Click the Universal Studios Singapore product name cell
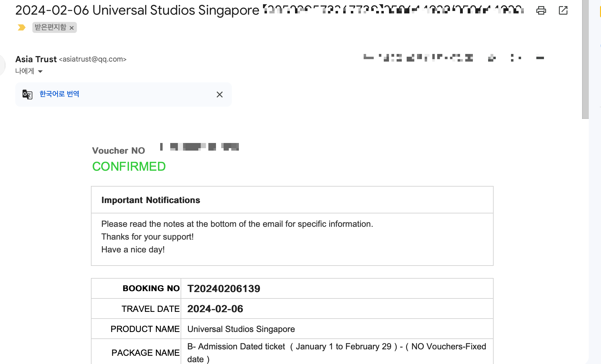The width and height of the screenshot is (601, 364). 241,329
